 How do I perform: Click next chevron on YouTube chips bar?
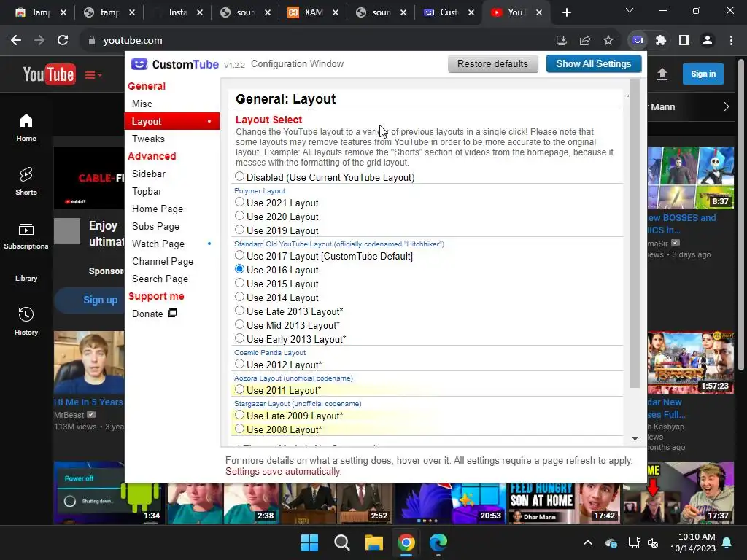tap(727, 106)
